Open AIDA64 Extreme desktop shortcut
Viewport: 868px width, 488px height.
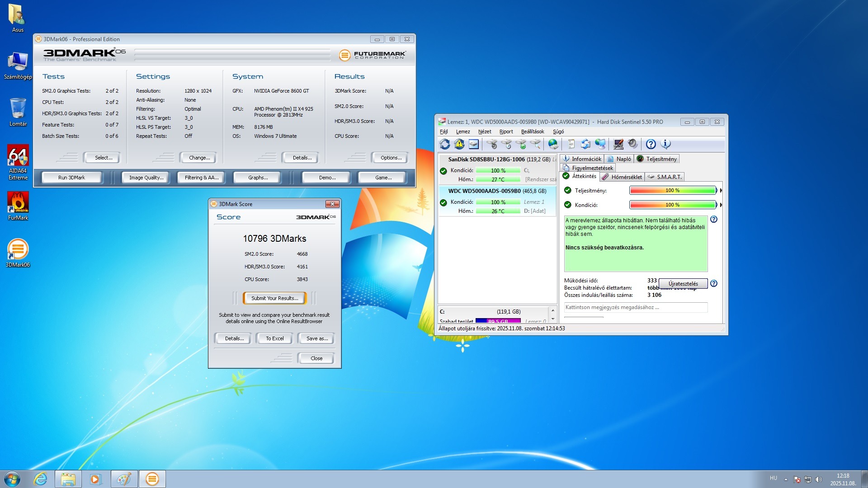pos(18,162)
